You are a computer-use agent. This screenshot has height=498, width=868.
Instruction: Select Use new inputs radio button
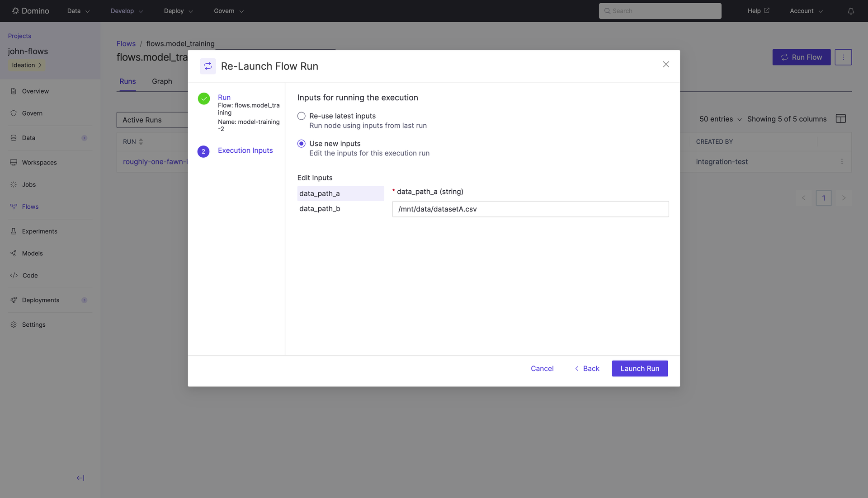pos(301,144)
